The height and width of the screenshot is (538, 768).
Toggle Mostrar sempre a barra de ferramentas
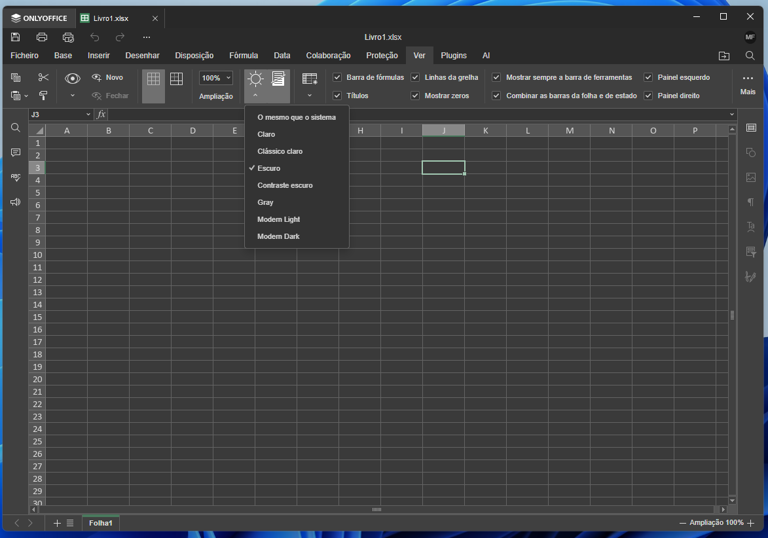pos(496,77)
